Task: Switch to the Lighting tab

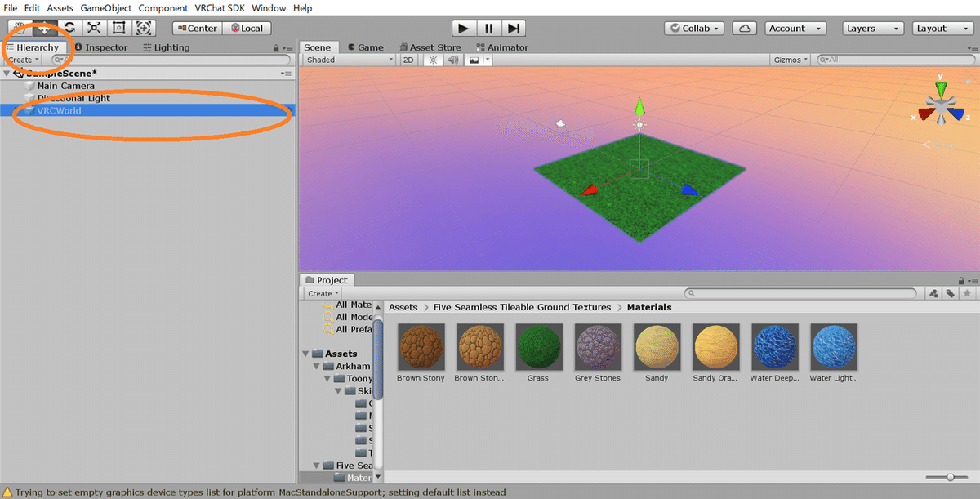Action: [x=166, y=47]
